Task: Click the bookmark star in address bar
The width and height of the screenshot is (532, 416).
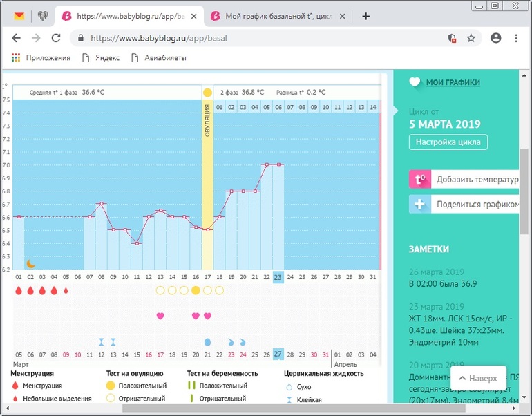Action: tap(471, 39)
